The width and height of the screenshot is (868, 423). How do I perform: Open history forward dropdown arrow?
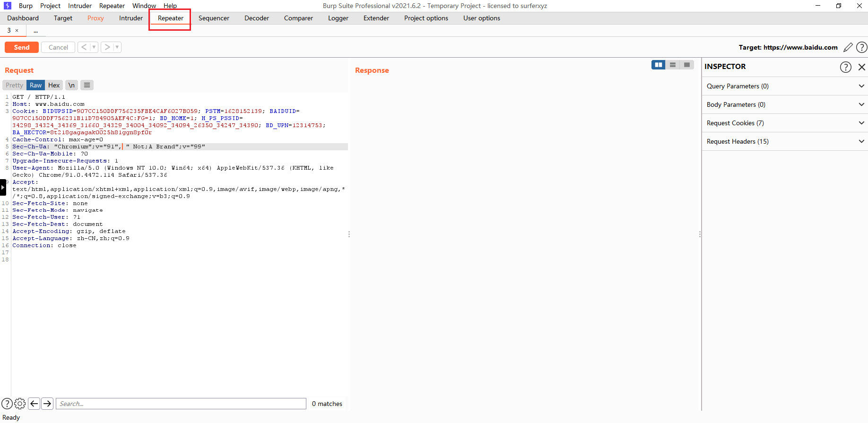tap(117, 47)
